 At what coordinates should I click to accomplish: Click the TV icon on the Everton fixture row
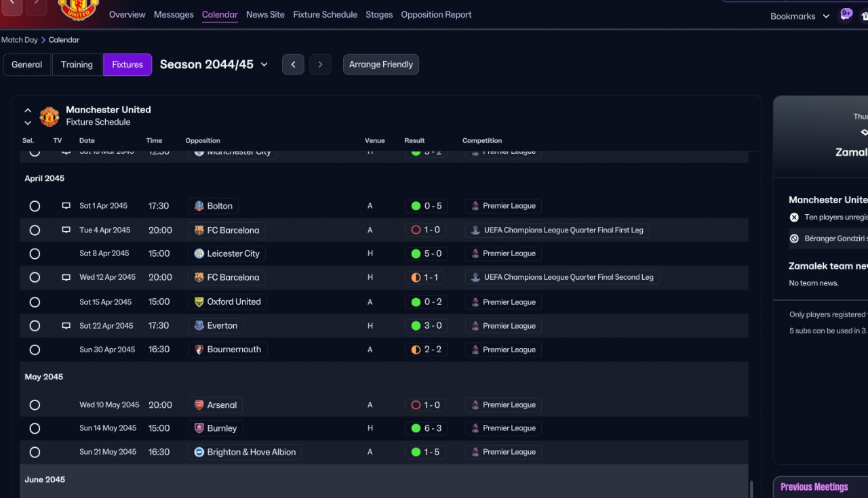tap(66, 326)
